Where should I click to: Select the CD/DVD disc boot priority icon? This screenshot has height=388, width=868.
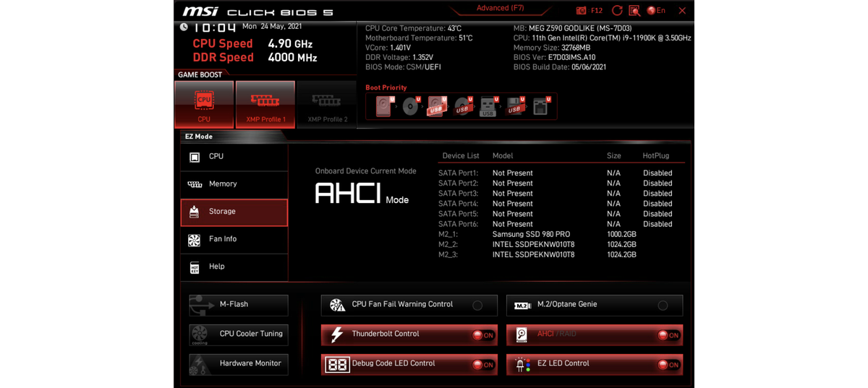coord(411,107)
